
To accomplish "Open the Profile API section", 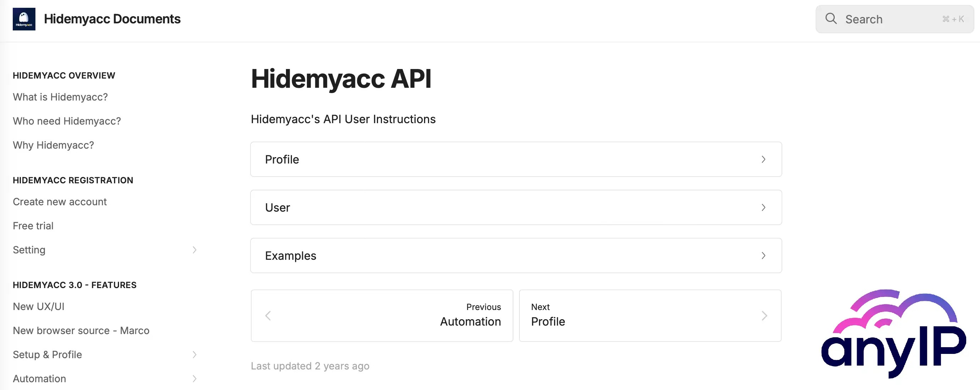I will pos(516,159).
